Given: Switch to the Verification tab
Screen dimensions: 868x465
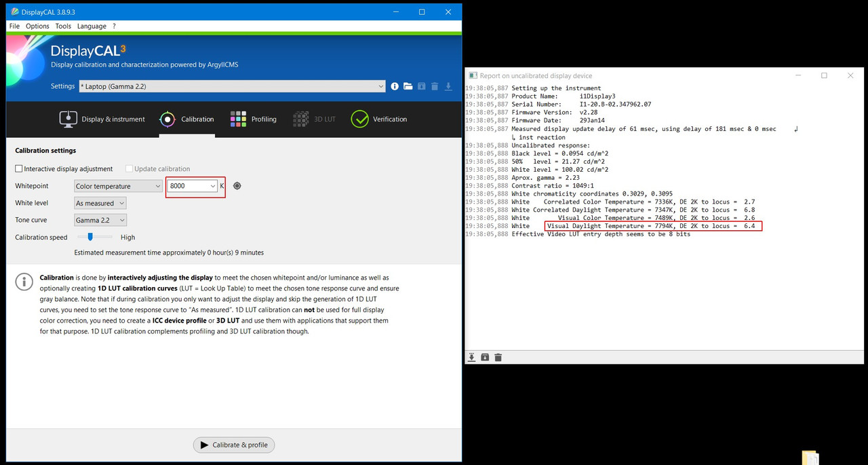Looking at the screenshot, I should pyautogui.click(x=379, y=119).
